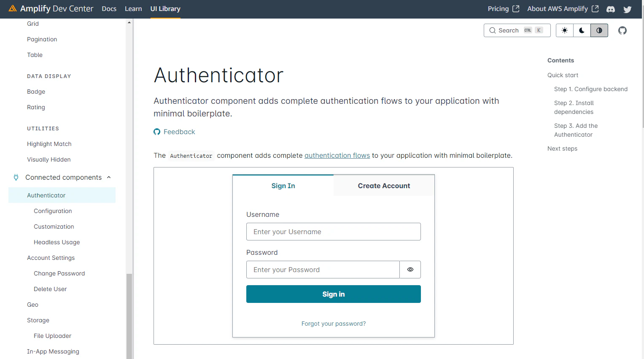This screenshot has width=644, height=359.
Task: Open Account Settings in the sidebar
Action: point(51,258)
